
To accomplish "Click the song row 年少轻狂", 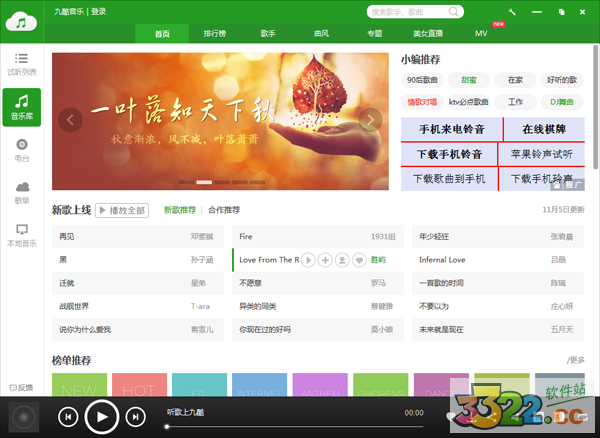I will tap(498, 237).
